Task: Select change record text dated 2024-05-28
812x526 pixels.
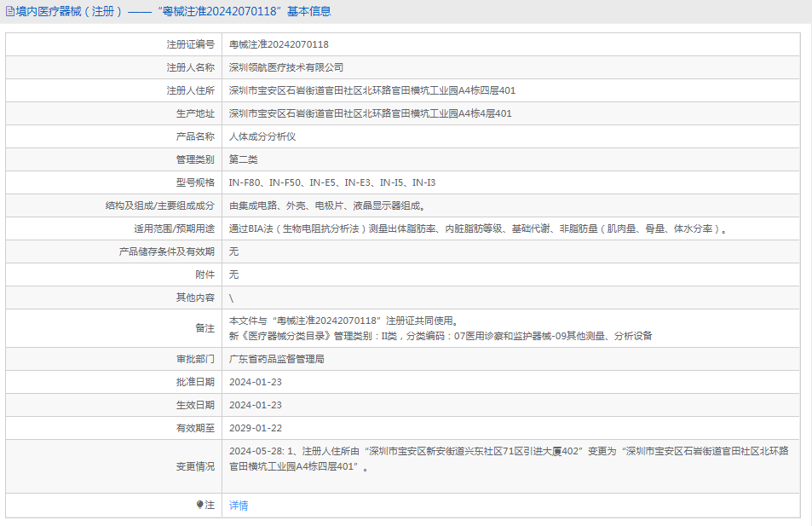Action: coord(509,459)
